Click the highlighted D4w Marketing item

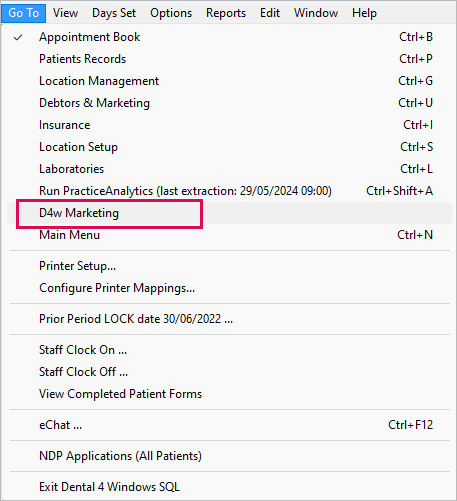[230, 213]
